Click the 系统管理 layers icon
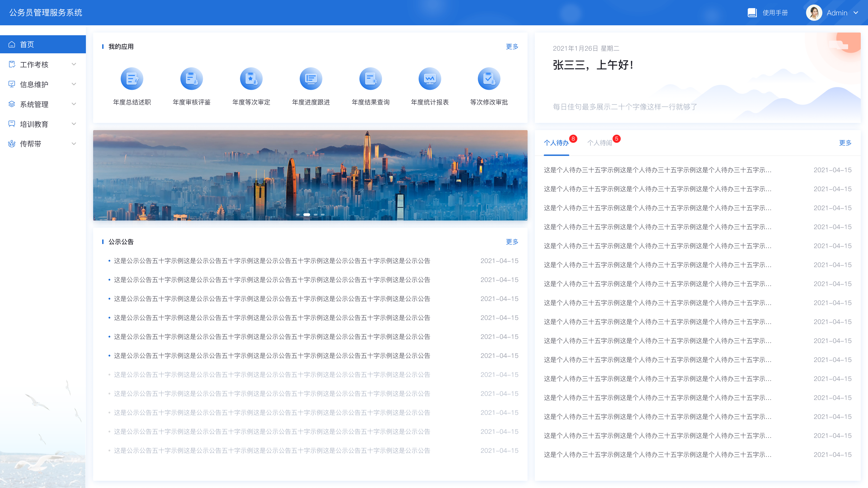Viewport: 868px width, 488px height. point(12,104)
